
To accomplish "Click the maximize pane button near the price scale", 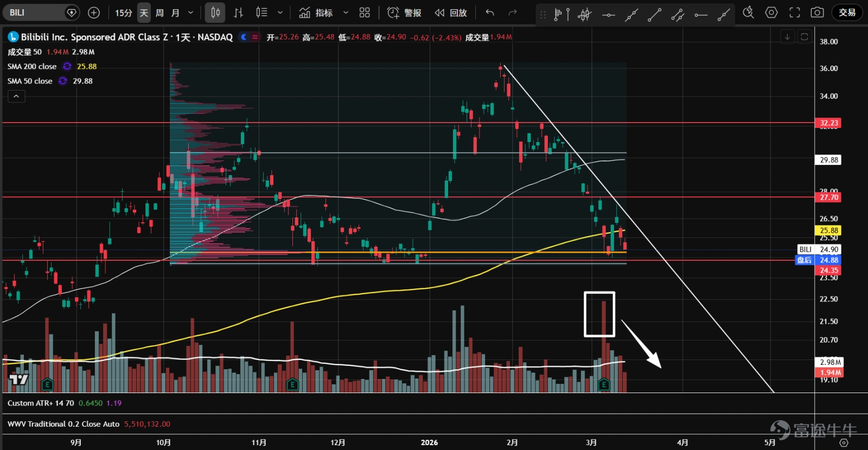I will click(805, 37).
